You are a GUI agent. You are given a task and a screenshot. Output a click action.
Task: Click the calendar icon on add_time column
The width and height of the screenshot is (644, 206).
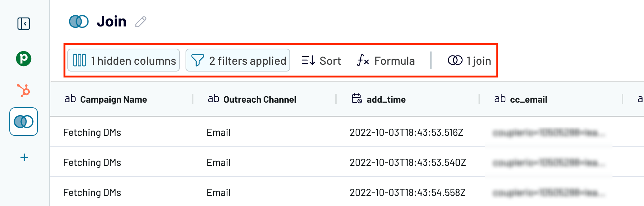[x=357, y=98]
